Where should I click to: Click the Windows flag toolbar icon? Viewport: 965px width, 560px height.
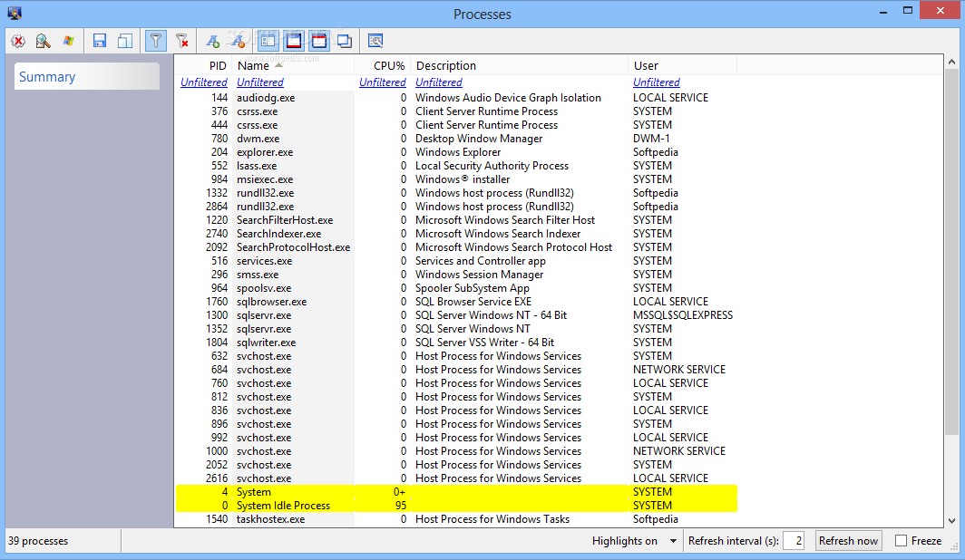(x=68, y=41)
